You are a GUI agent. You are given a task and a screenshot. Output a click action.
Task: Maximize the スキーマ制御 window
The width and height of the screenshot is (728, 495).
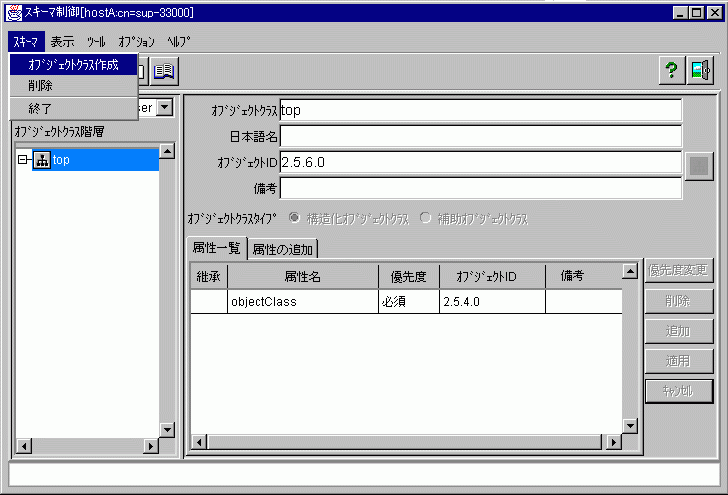696,13
